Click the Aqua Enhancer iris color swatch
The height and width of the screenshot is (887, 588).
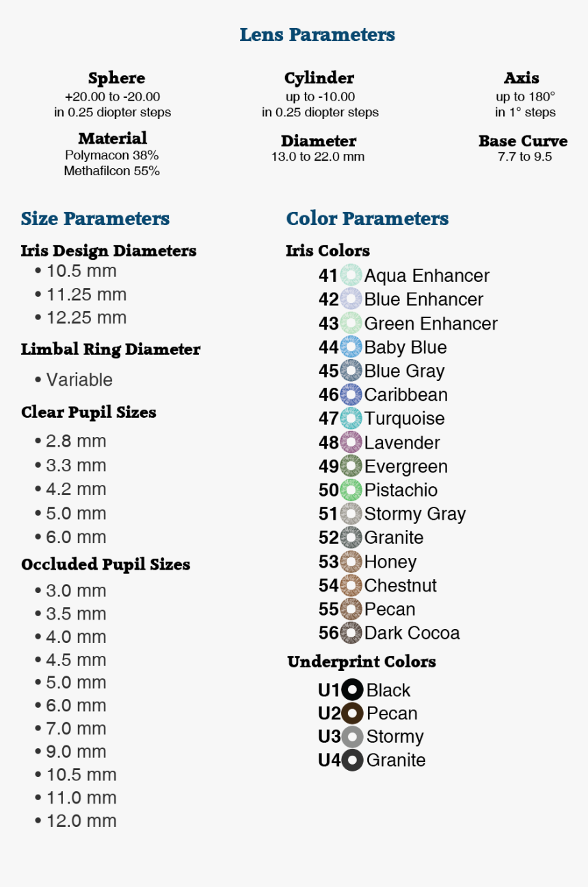click(351, 276)
